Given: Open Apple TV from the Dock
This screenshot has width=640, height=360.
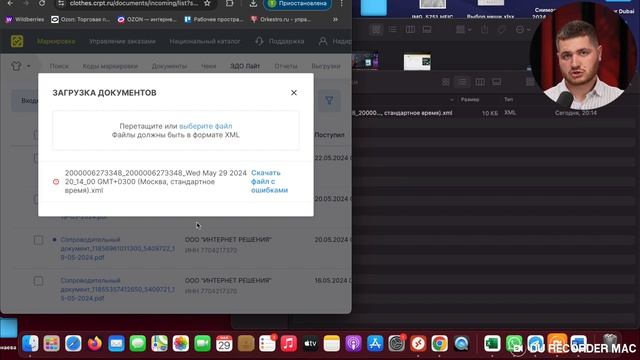Looking at the screenshot, I should [310, 344].
